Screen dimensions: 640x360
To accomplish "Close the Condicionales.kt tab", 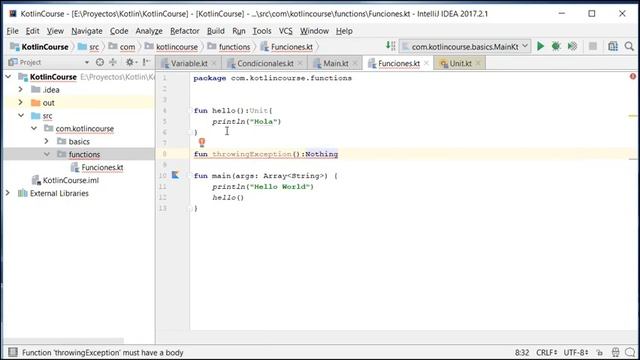I will click(300, 63).
